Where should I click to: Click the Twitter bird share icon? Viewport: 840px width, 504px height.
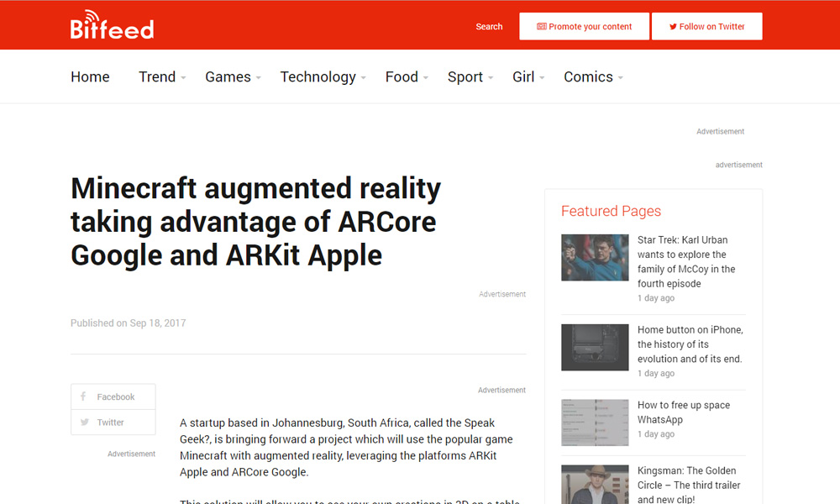pos(85,422)
